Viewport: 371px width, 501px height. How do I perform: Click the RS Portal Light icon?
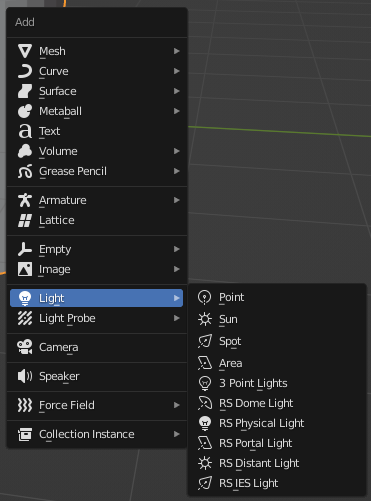[205, 443]
